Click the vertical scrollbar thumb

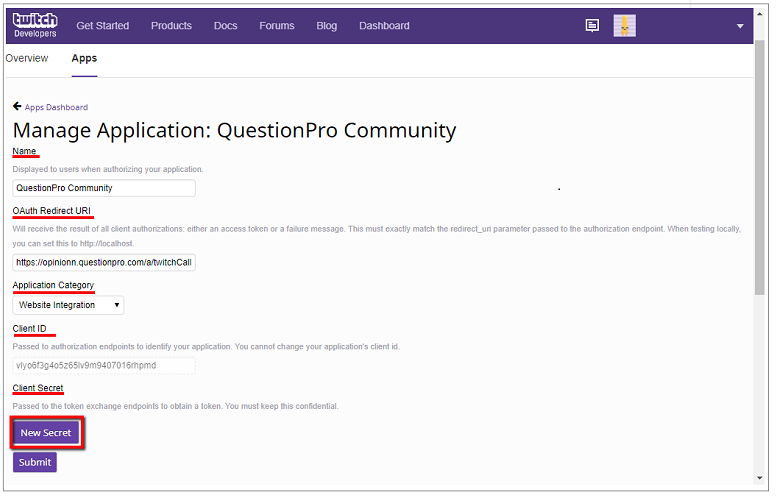pyautogui.click(x=759, y=167)
